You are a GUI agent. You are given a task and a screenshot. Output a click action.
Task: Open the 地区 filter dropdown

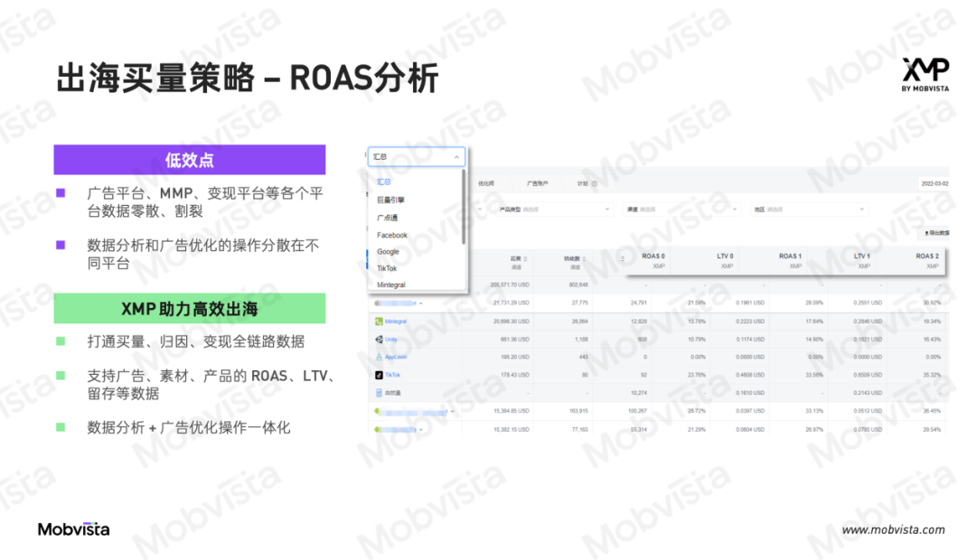tap(809, 210)
